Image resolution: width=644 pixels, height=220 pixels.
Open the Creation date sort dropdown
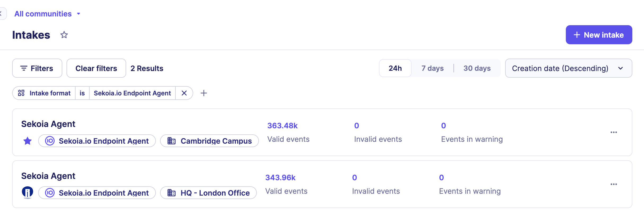point(568,68)
